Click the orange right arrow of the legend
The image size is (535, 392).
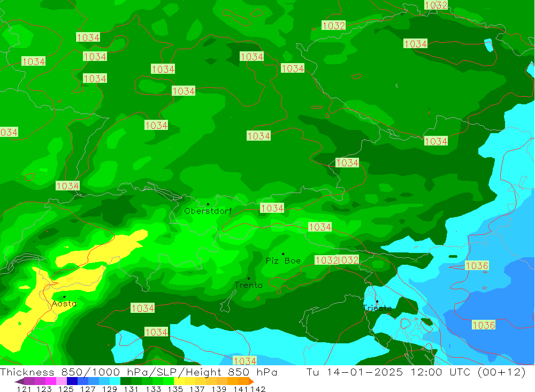coord(251,381)
